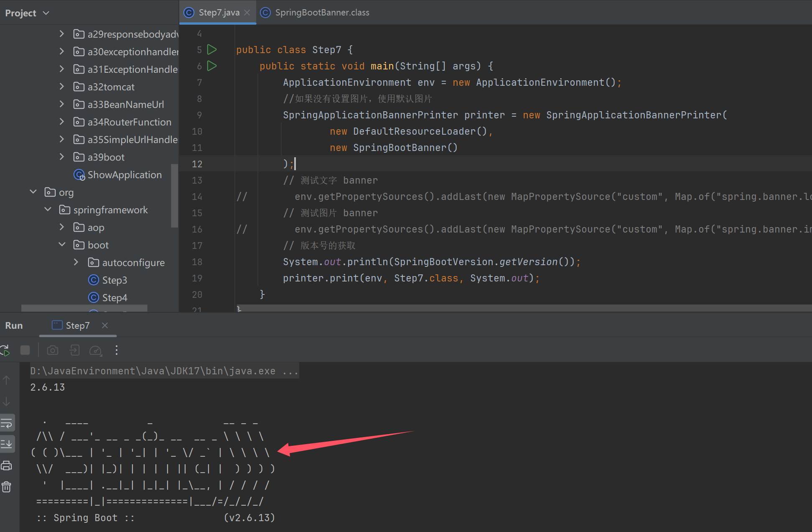The image size is (812, 532).
Task: Select the a39boot package row
Action: tap(89, 157)
